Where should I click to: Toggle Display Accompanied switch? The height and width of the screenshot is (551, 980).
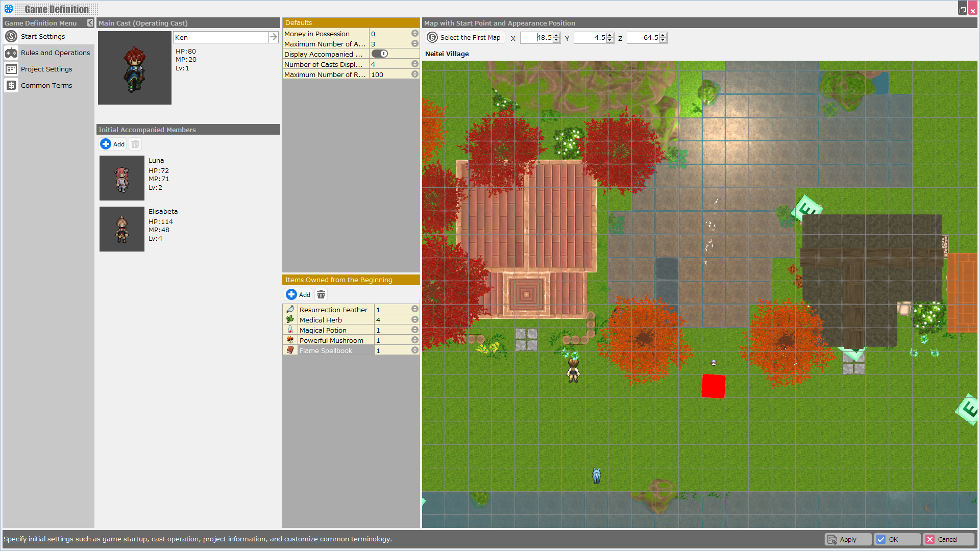(380, 54)
